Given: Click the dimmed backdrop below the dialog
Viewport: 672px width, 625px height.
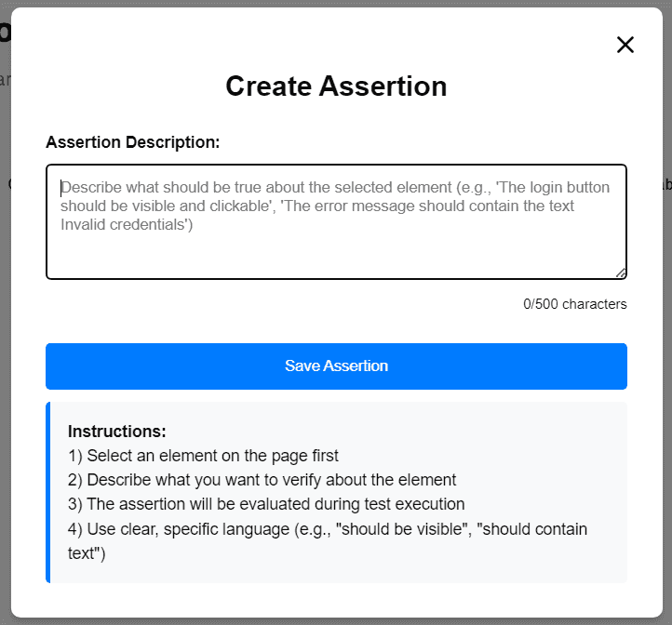Looking at the screenshot, I should (x=336, y=621).
